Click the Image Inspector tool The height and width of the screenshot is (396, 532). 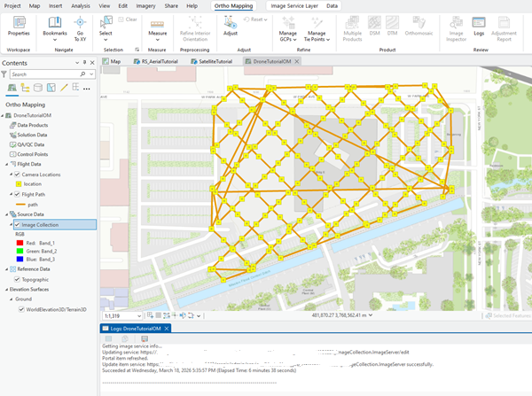point(456,28)
